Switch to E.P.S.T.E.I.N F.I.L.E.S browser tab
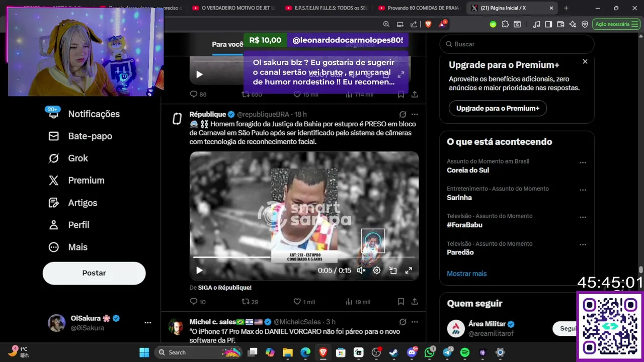Image resolution: width=644 pixels, height=362 pixels. click(x=327, y=8)
